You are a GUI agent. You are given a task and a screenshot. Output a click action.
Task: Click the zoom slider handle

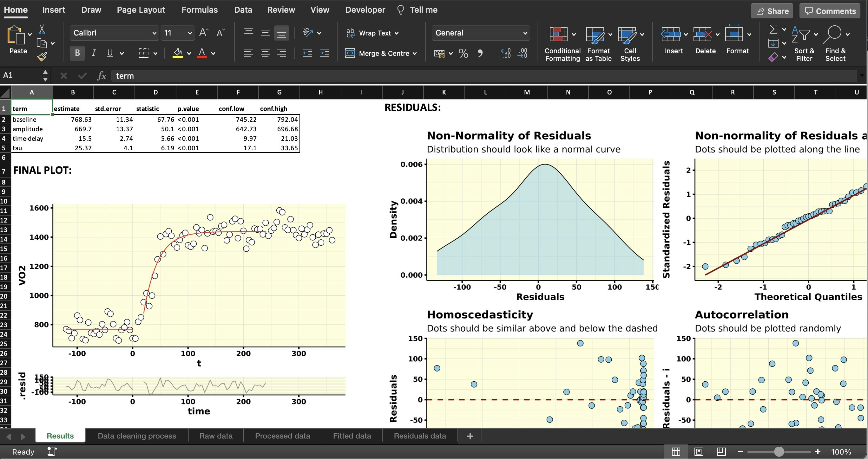click(x=779, y=452)
